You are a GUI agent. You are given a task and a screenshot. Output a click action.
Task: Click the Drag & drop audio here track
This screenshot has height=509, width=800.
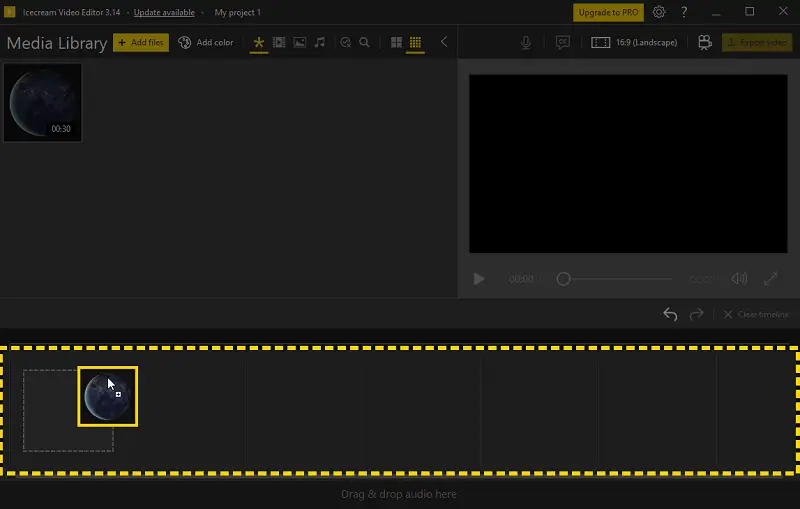[398, 494]
